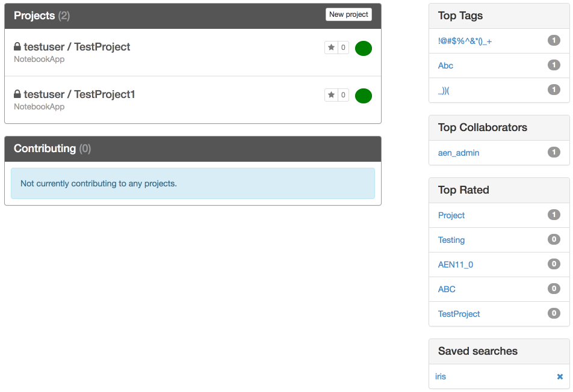Create a new project
The height and width of the screenshot is (392, 573).
[x=348, y=14]
